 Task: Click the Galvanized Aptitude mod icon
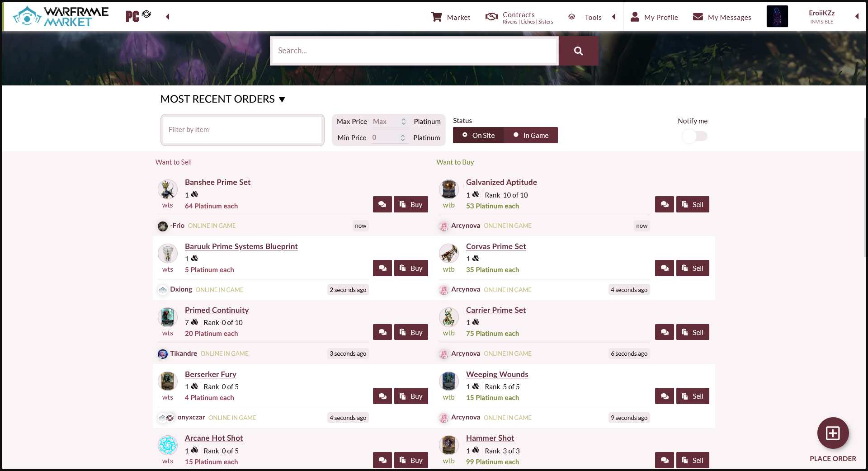[x=449, y=189]
